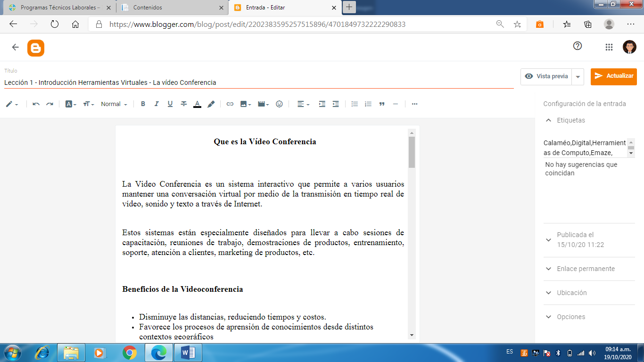Collapse the Etiquetas section

coord(548,120)
